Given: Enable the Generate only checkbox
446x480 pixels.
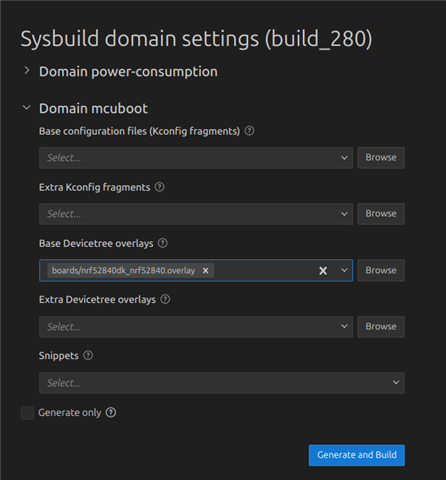Looking at the screenshot, I should [27, 413].
